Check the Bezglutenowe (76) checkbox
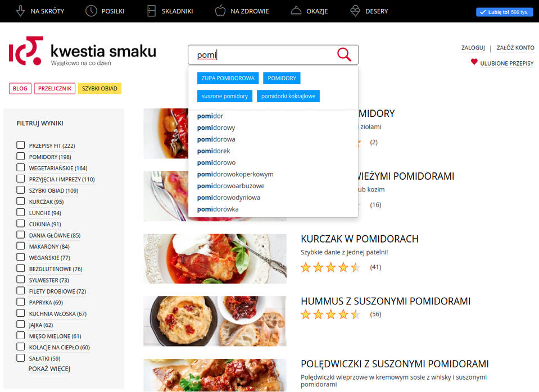Image resolution: width=539 pixels, height=392 pixels. click(21, 268)
